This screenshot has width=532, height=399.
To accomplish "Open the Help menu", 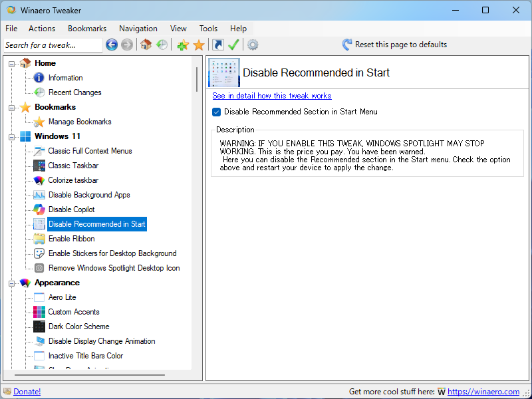I will (x=238, y=29).
